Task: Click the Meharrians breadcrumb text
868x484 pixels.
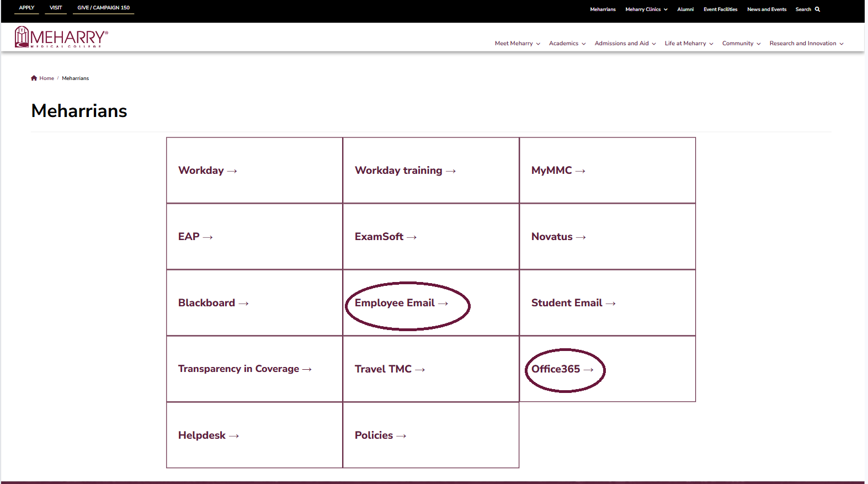Action: (75, 78)
